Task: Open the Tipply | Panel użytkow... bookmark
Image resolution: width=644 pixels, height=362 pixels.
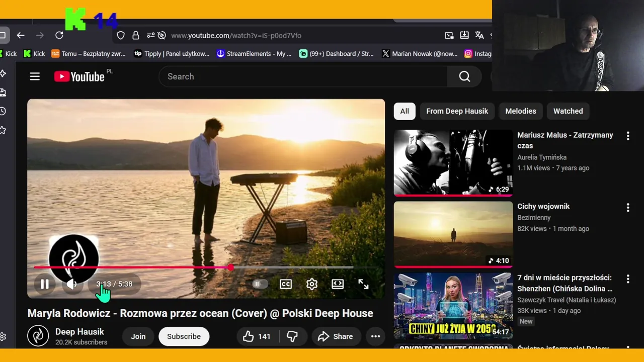Action: click(172, 53)
